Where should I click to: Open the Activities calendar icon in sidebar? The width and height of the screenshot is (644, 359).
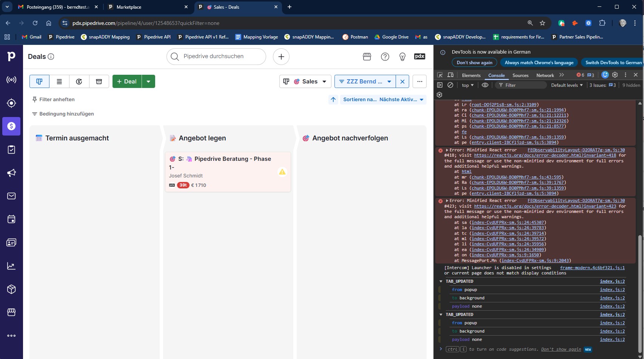[11, 219]
